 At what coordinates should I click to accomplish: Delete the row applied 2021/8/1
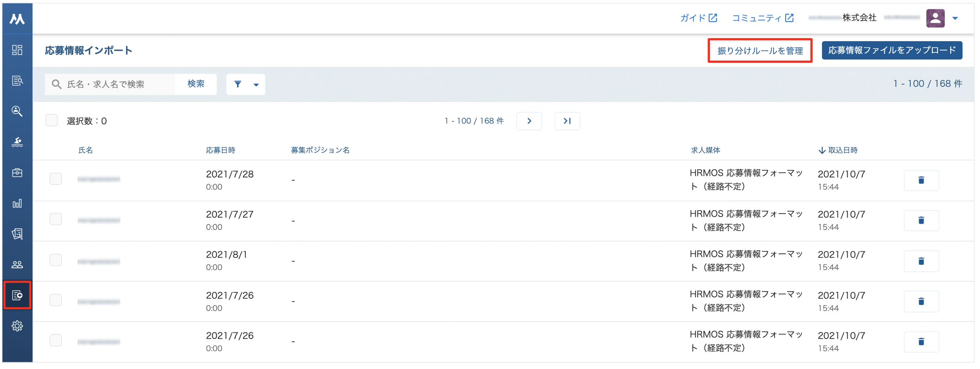pyautogui.click(x=921, y=261)
